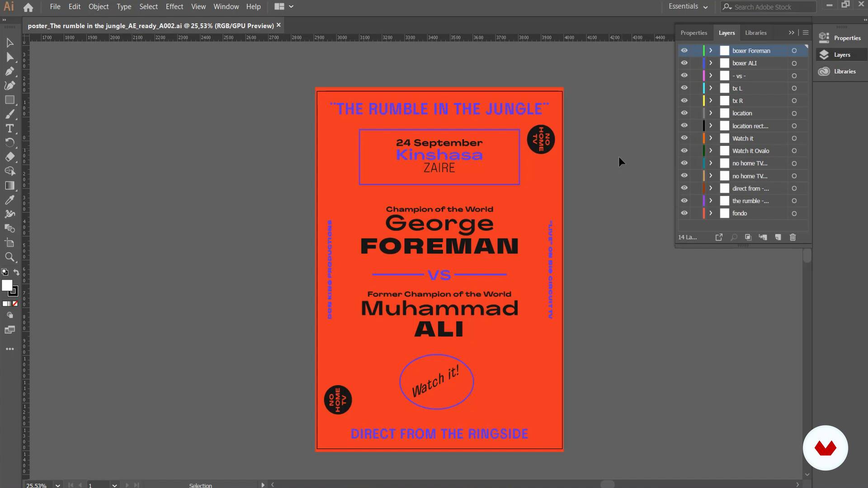This screenshot has height=488, width=868.
Task: Switch to the Properties tab
Action: (x=693, y=33)
